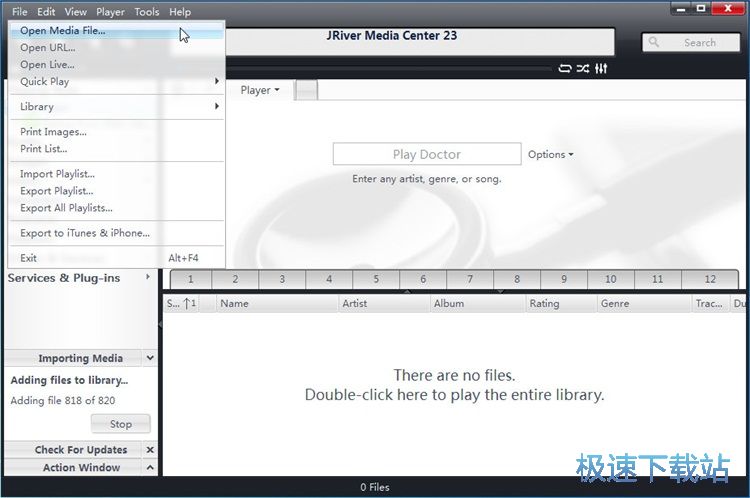Select Export to iTunes & iPhone

click(x=117, y=233)
